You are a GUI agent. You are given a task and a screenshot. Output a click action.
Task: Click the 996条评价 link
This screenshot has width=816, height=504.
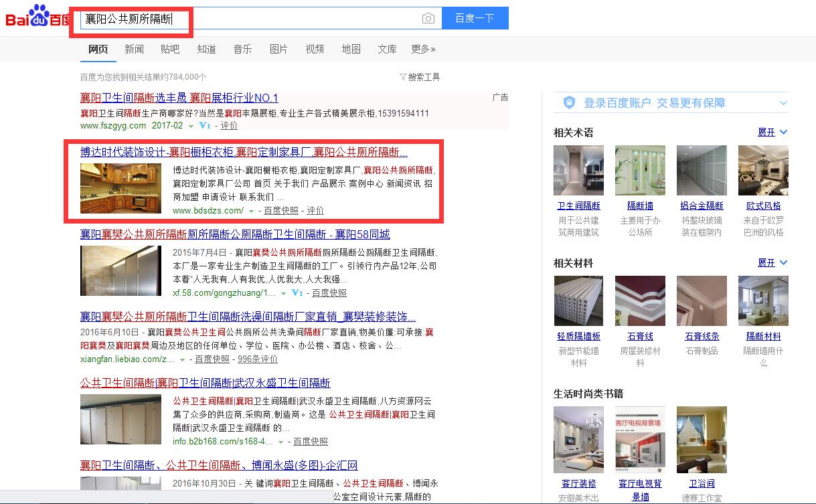(x=258, y=359)
